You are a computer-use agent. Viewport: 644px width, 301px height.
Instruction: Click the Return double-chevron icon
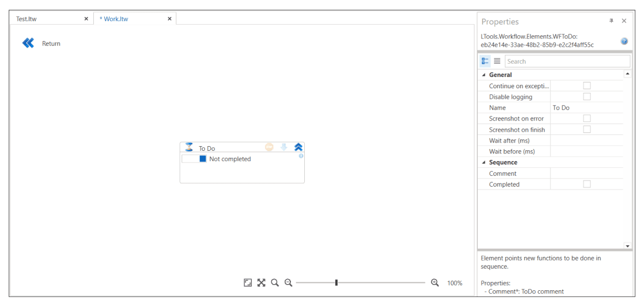click(x=28, y=43)
